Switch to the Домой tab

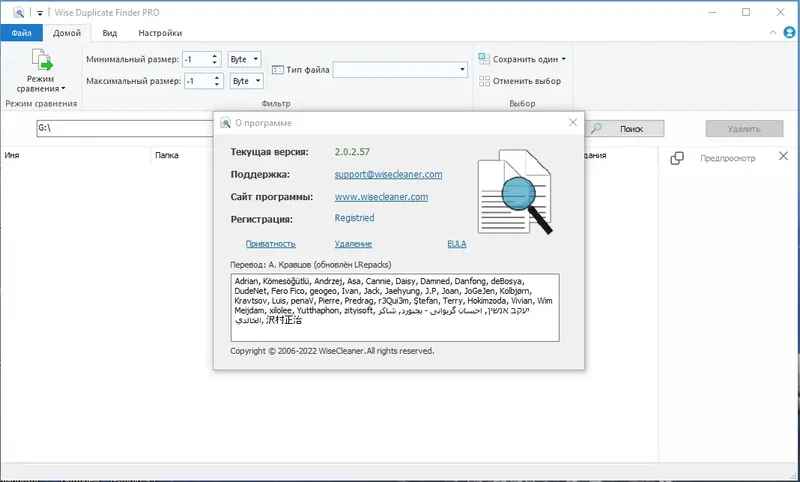(x=67, y=33)
